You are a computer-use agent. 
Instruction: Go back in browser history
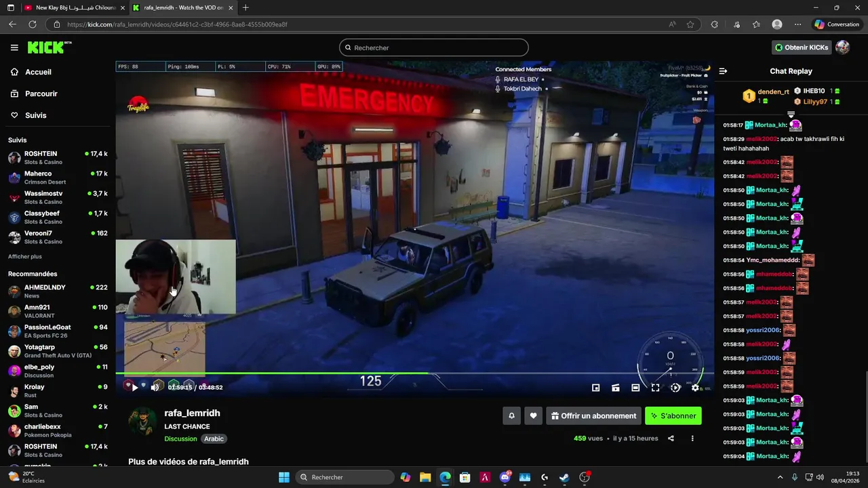(12, 24)
